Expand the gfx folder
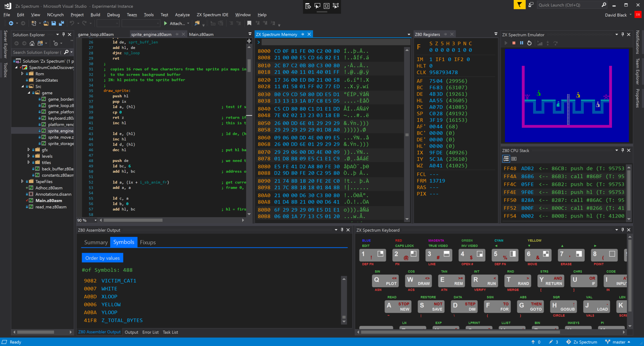644x346 pixels. pos(29,150)
